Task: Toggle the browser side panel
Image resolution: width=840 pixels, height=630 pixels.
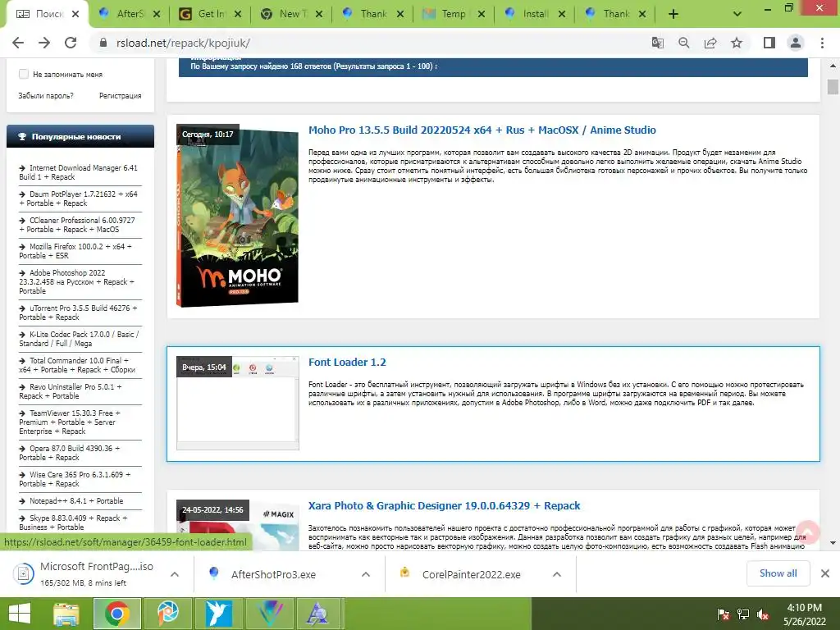Action: click(x=769, y=43)
